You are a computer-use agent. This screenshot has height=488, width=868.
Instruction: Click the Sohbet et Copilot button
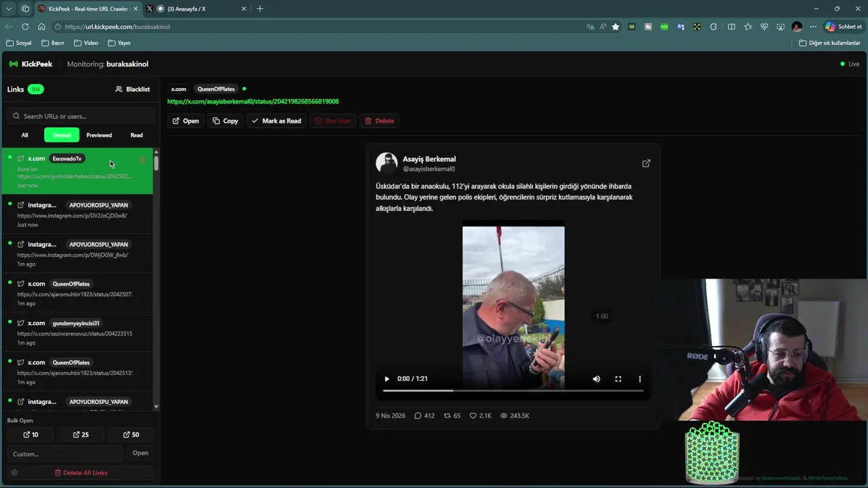coord(844,26)
